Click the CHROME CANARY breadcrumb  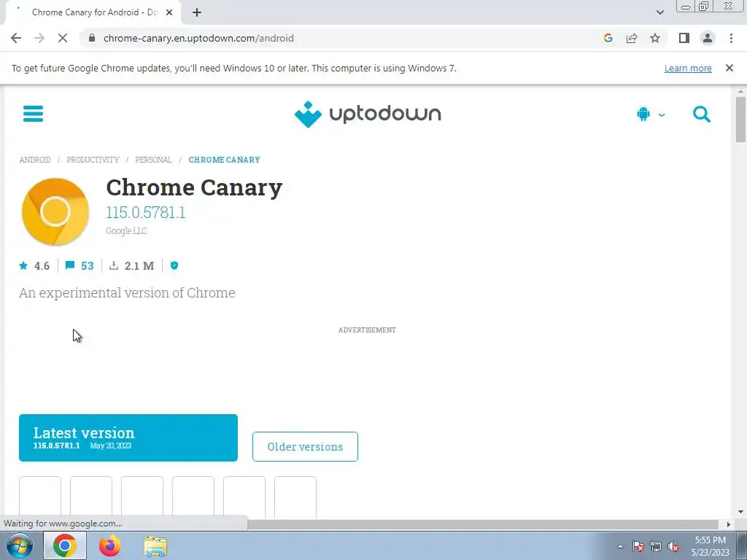tap(225, 160)
